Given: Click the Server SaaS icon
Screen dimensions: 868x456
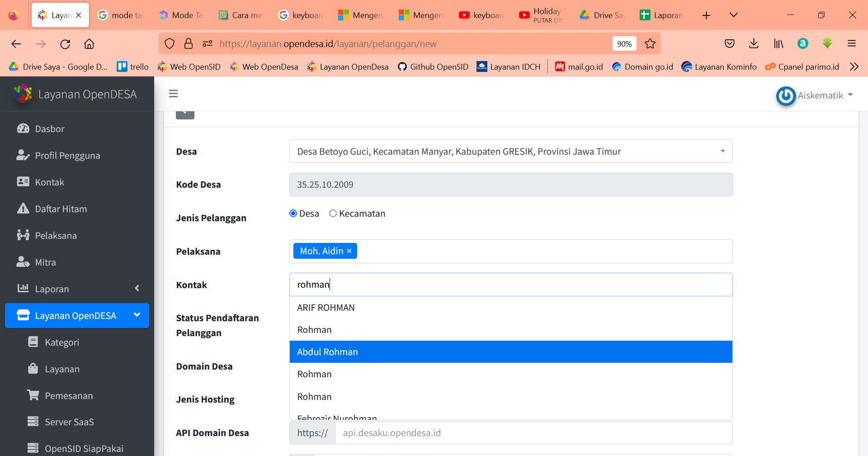Looking at the screenshot, I should pyautogui.click(x=33, y=422).
